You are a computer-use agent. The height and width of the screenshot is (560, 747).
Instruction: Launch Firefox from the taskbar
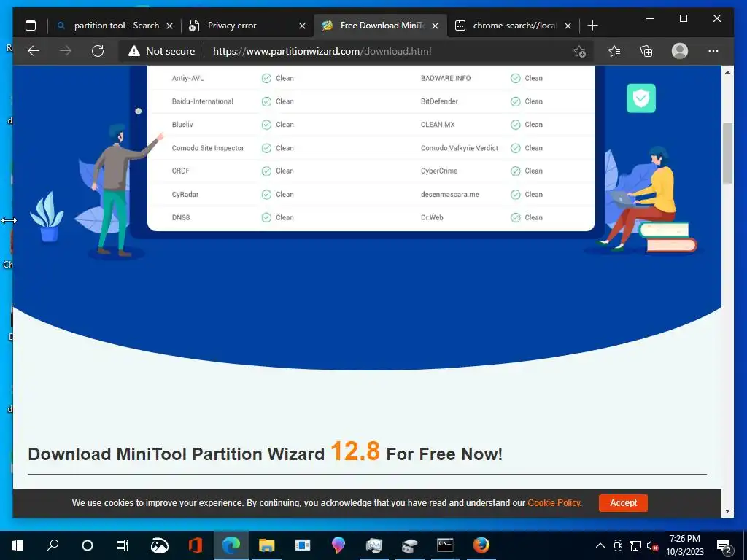481,545
